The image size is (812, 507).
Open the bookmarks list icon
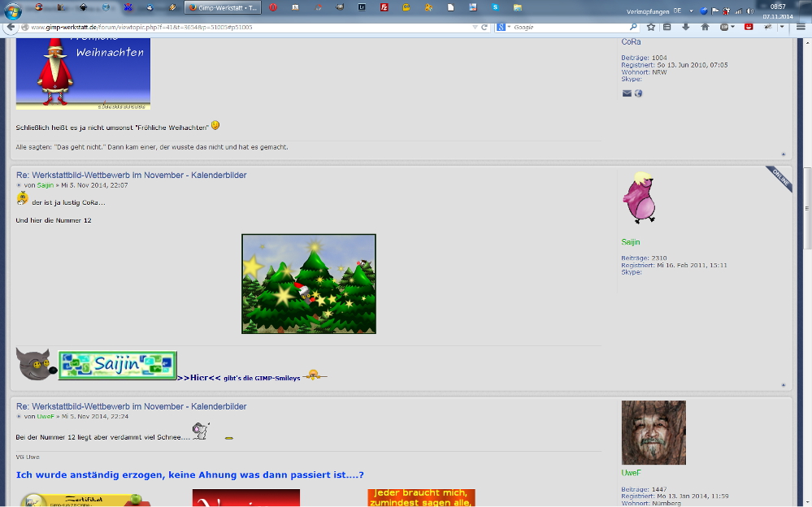[667, 27]
